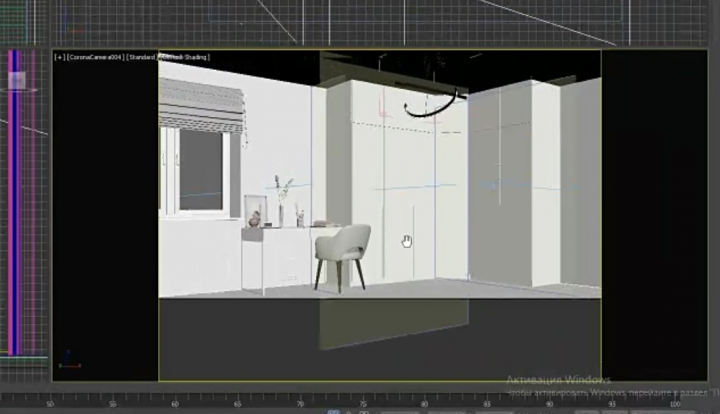Open the CoronaCamera004 viewport view menu
Viewport: 720px width, 414px height.
coord(95,57)
